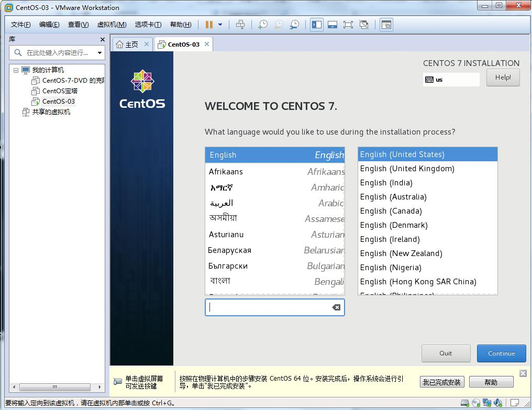Choose English (Canada) locale
The image size is (532, 410).
[x=427, y=211]
